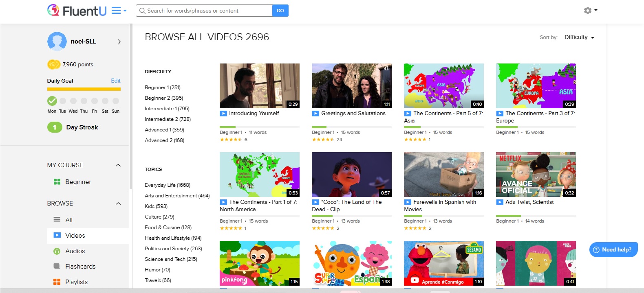Click the FluentU logo icon
This screenshot has height=293, width=644.
(53, 10)
